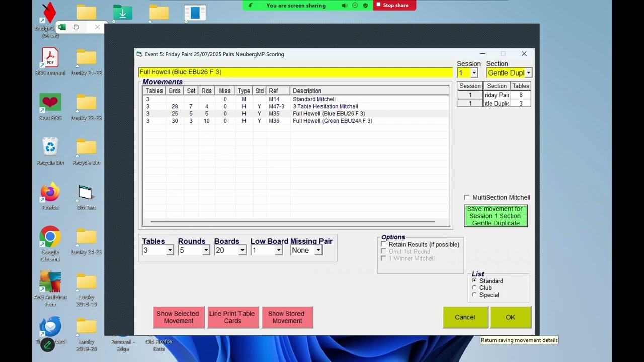Expand the Rounds dropdown
This screenshot has height=362, width=644.
206,250
